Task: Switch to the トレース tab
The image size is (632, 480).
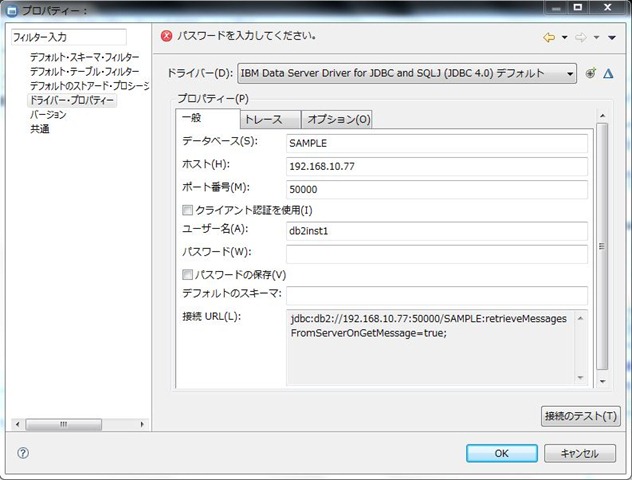Action: (x=263, y=120)
